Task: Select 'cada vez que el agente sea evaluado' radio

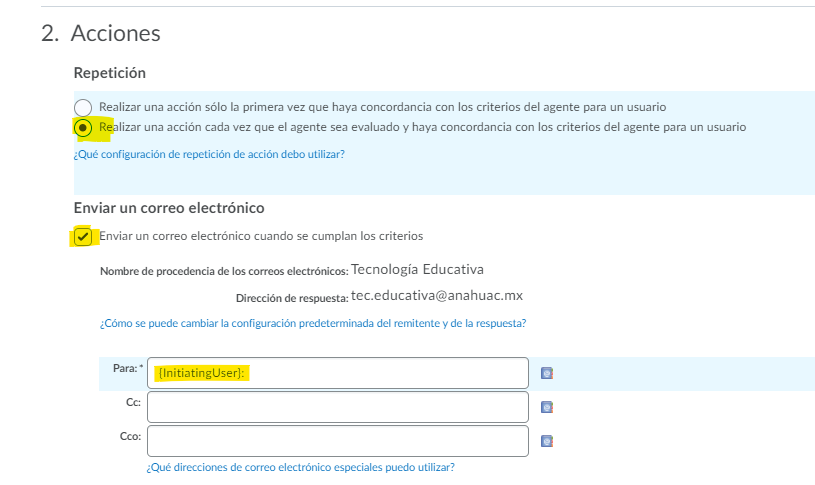Action: click(x=83, y=128)
